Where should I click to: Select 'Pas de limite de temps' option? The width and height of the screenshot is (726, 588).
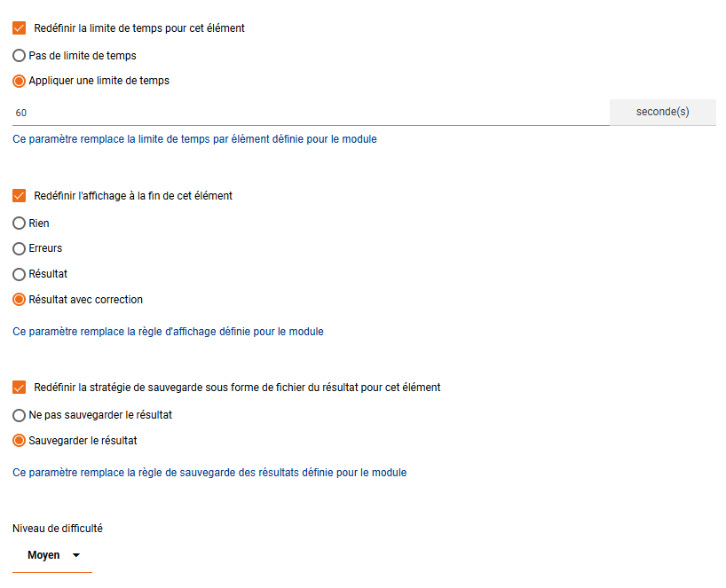click(x=20, y=56)
